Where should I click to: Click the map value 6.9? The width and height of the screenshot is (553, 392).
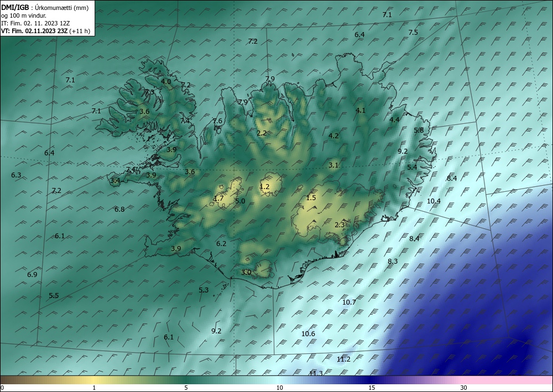pos(32,274)
